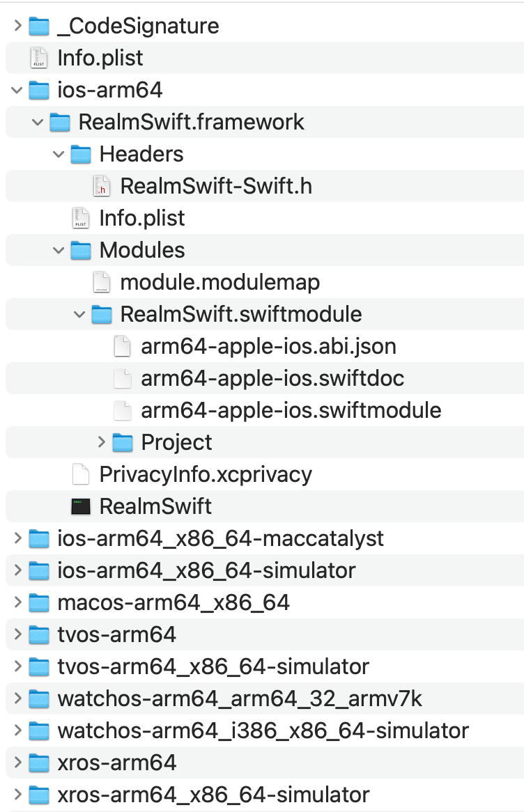Click the arm64-apple-ios.swiftdoc file icon

pyautogui.click(x=123, y=379)
